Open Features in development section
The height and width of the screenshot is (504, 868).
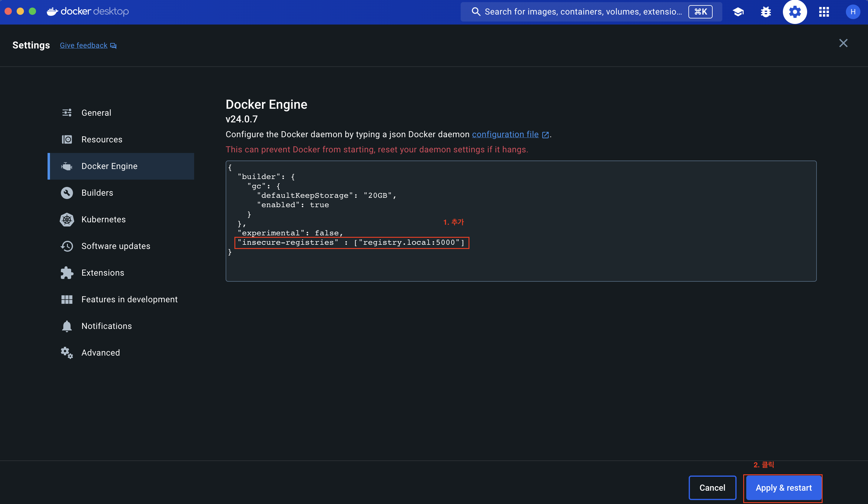[x=129, y=299]
